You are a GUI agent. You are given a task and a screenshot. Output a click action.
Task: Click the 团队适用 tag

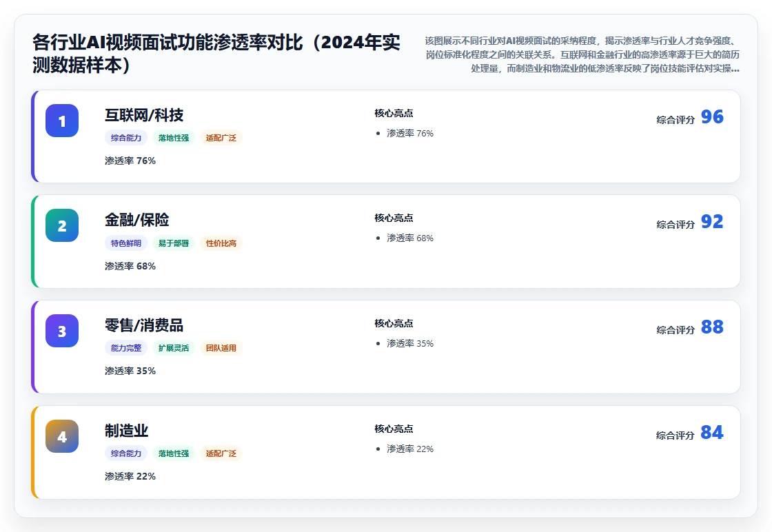(x=221, y=348)
